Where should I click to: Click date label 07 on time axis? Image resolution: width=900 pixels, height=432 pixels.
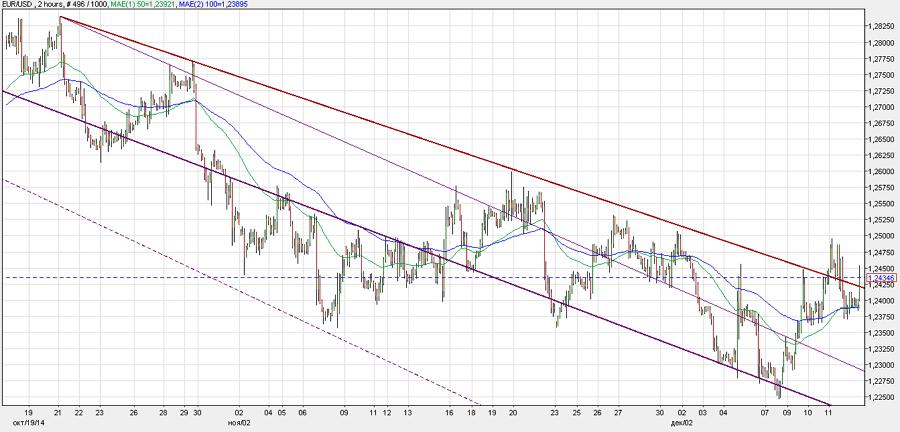[x=765, y=412]
